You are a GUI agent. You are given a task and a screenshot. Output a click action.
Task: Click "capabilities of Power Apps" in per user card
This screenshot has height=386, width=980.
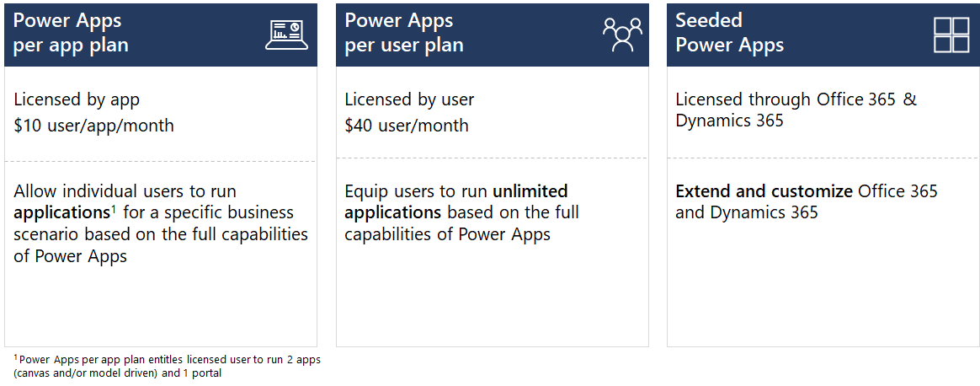click(447, 234)
